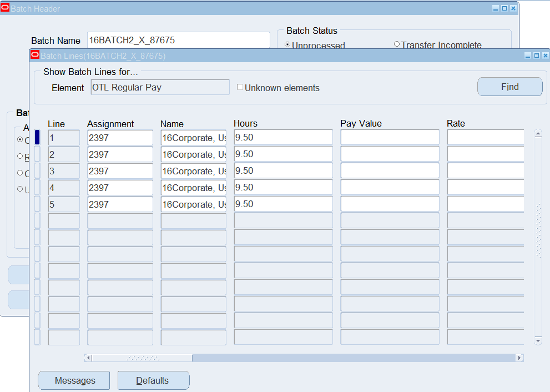Click the Find button
The height and width of the screenshot is (392, 550).
pos(509,87)
